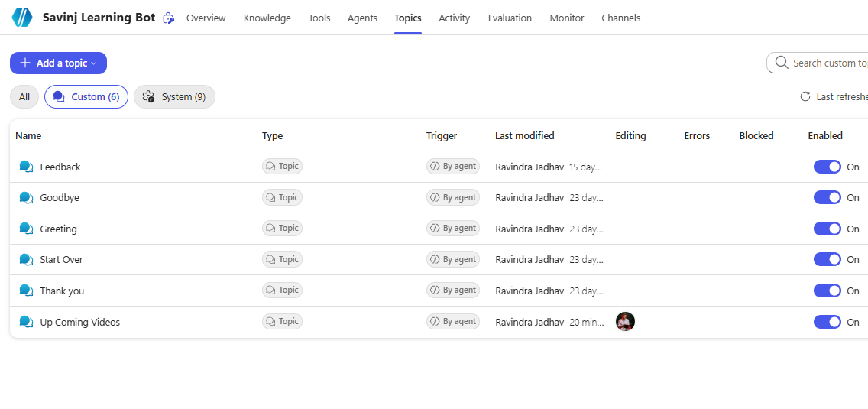Sort by the Name column header
Image resolution: width=868 pixels, height=409 pixels.
click(28, 136)
